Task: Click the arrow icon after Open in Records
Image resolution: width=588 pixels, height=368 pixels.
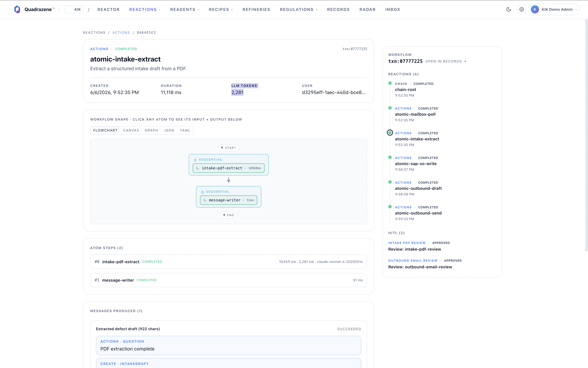Action: [465, 61]
